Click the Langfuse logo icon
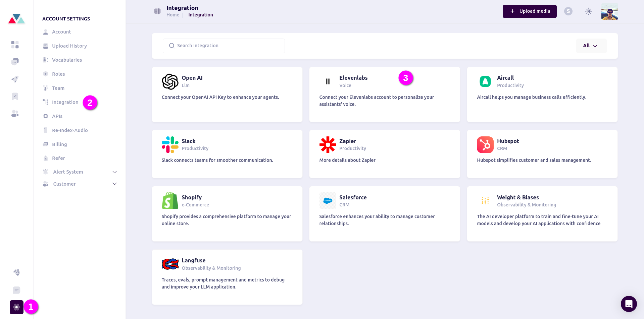The width and height of the screenshot is (644, 319). pyautogui.click(x=170, y=264)
